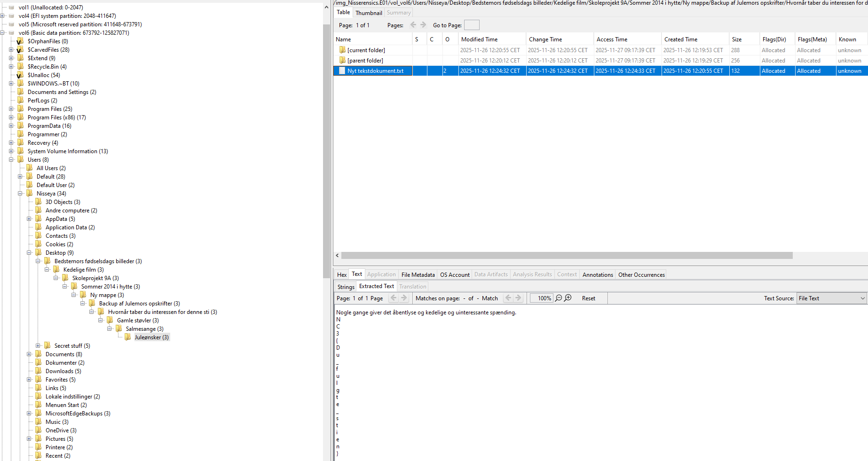Click the Nyt tekstdokument.txt file icon

342,71
